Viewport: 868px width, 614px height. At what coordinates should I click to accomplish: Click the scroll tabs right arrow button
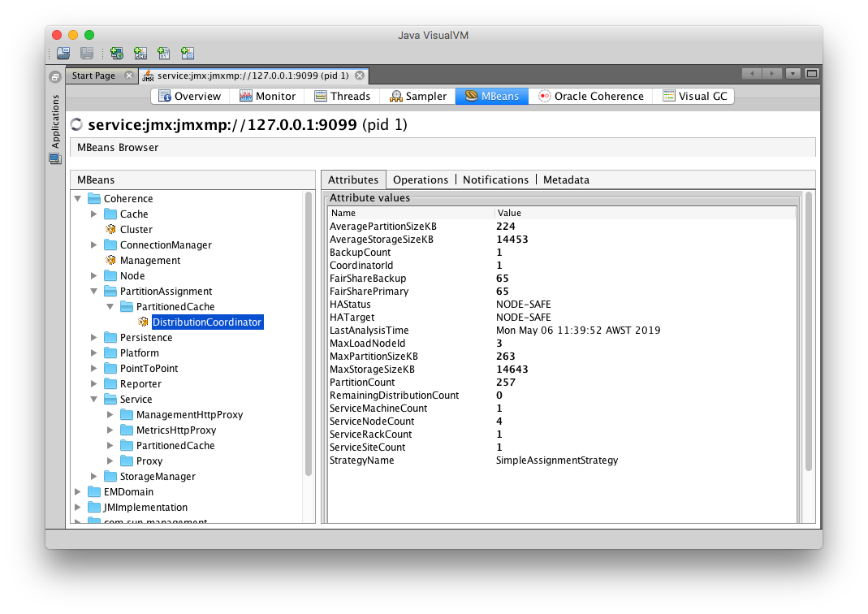click(x=771, y=74)
